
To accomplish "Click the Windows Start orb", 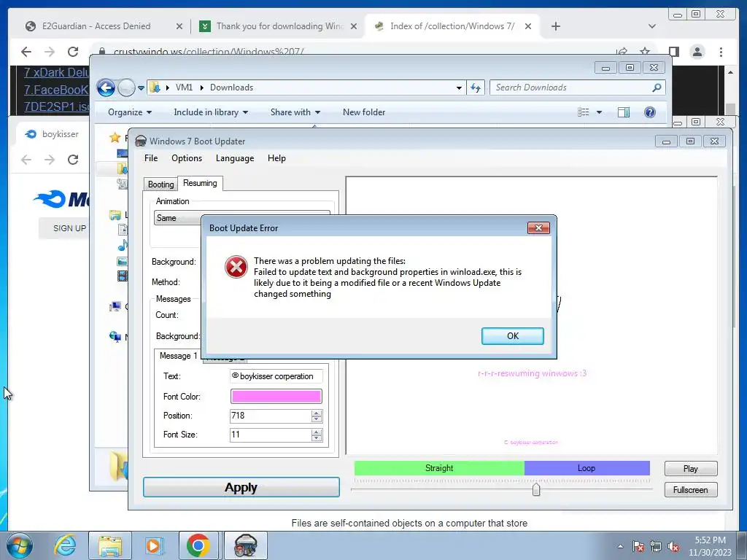I will (x=20, y=545).
